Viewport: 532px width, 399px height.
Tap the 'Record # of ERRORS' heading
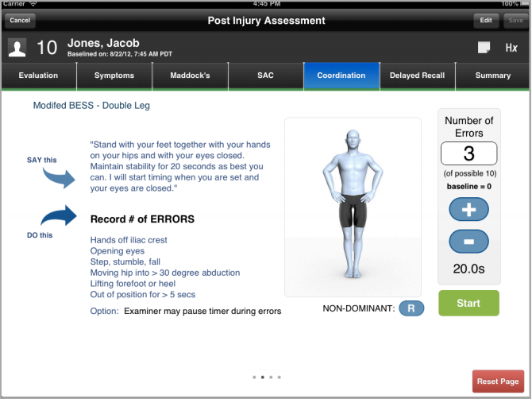(142, 219)
